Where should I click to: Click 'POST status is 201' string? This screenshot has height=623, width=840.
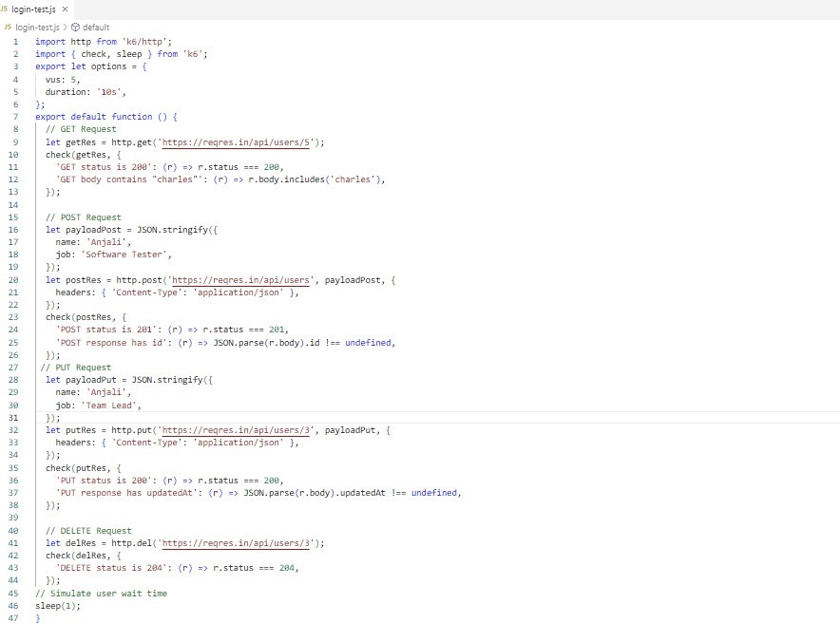106,330
